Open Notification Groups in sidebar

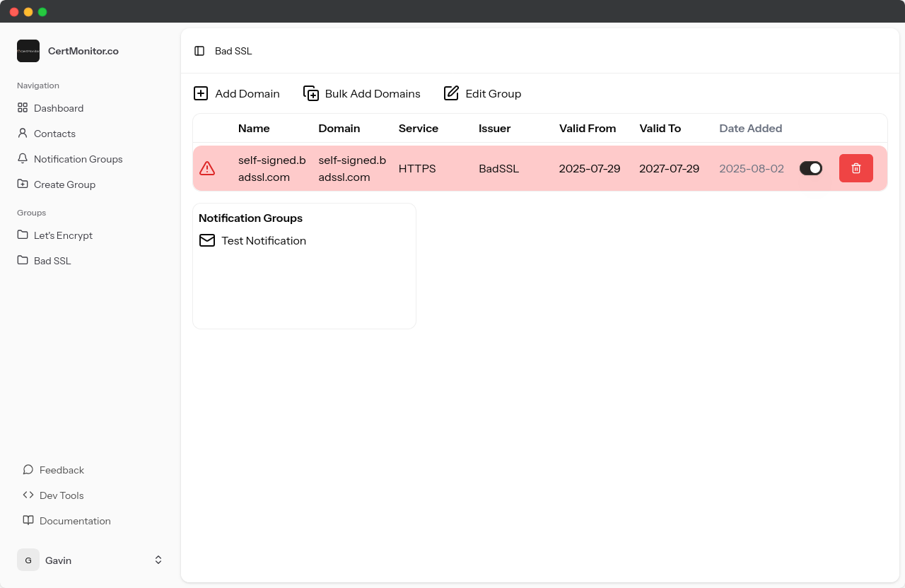[78, 159]
